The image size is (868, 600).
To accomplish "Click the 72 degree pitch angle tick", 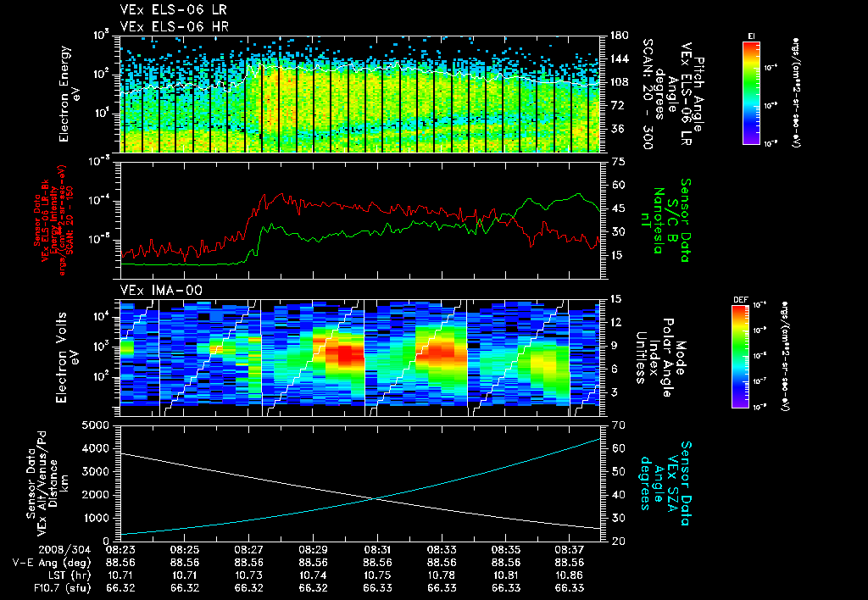I will (615, 105).
